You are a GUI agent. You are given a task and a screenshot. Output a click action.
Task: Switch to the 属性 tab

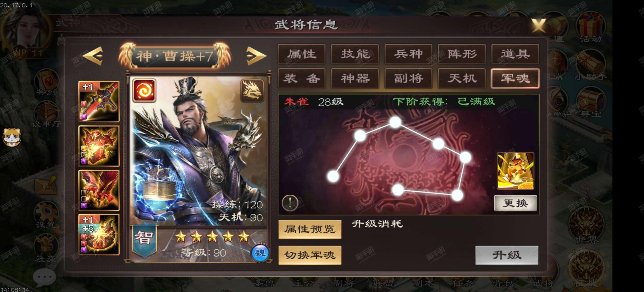click(x=302, y=54)
